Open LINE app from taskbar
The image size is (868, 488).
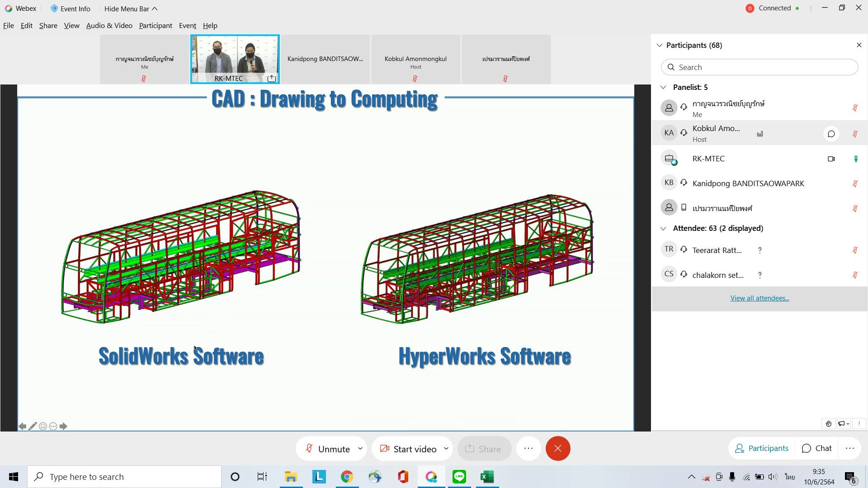459,477
